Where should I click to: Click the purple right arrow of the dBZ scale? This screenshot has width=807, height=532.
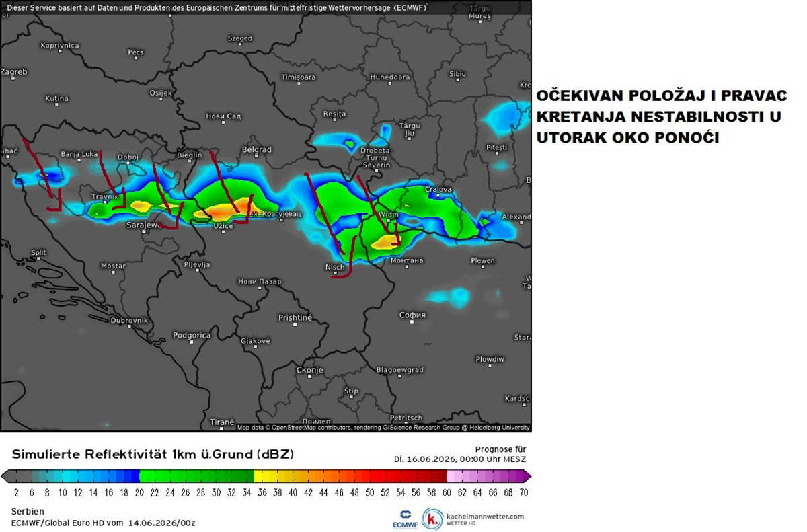[527, 476]
